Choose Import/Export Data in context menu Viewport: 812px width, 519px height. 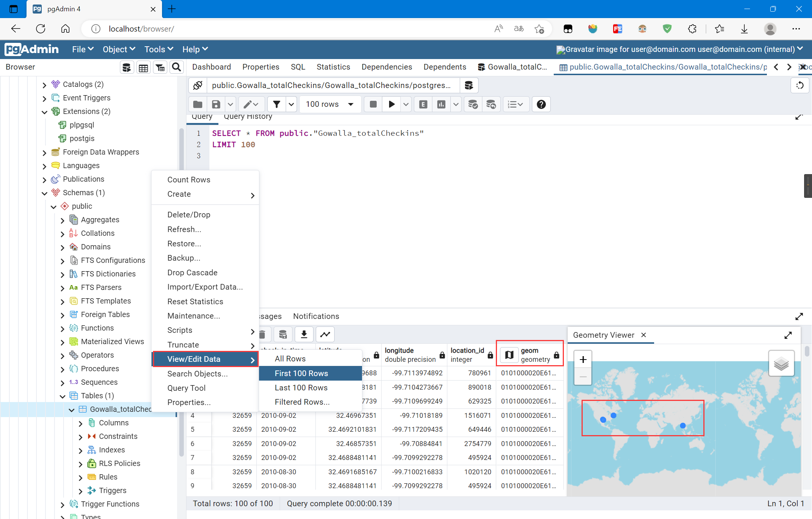[x=205, y=287]
